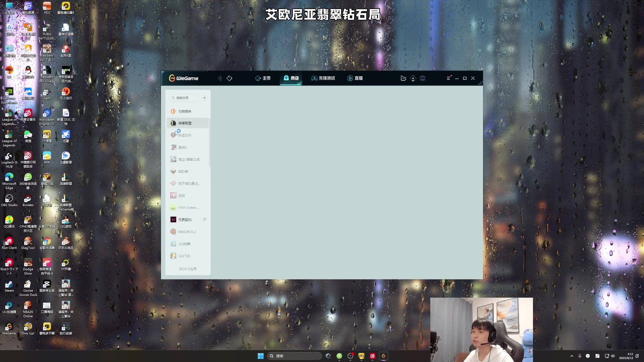This screenshot has height=362, width=644.
Task: Open WeGame download manager icon
Action: coord(413,78)
